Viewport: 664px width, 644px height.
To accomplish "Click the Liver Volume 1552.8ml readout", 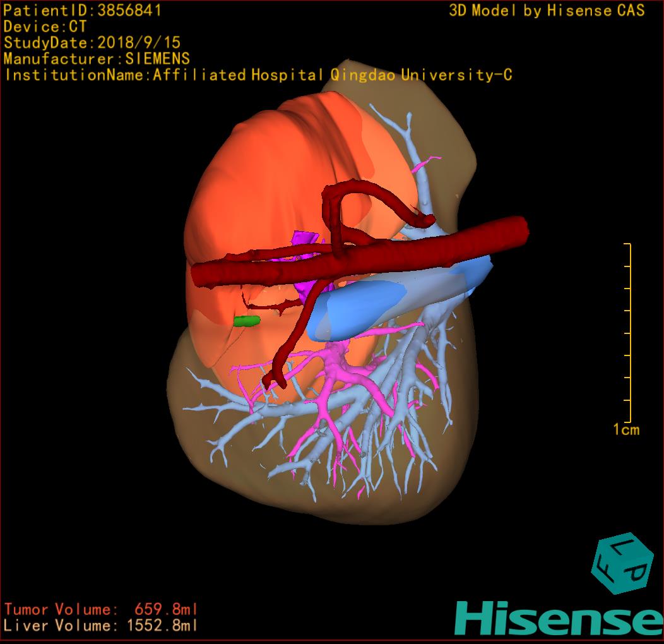I will [x=101, y=626].
